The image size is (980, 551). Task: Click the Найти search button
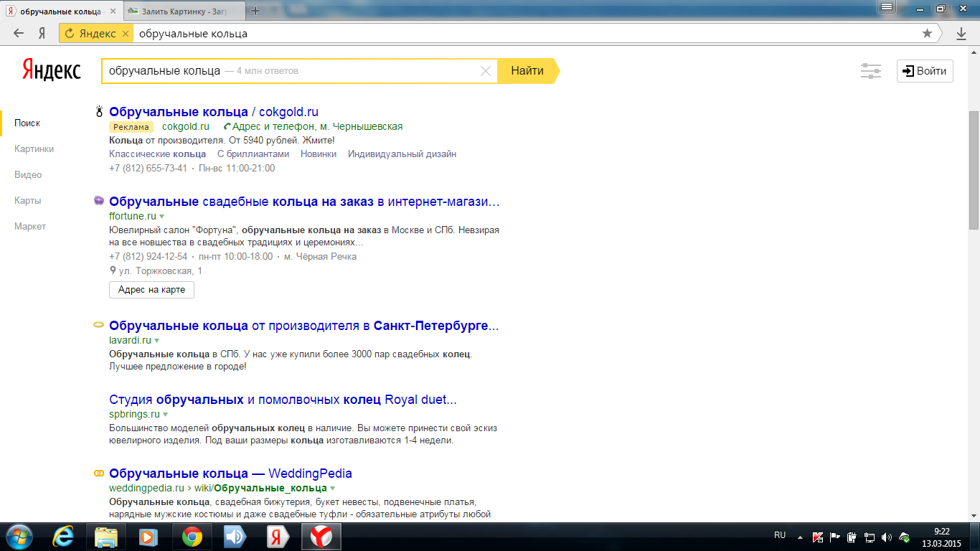point(527,70)
